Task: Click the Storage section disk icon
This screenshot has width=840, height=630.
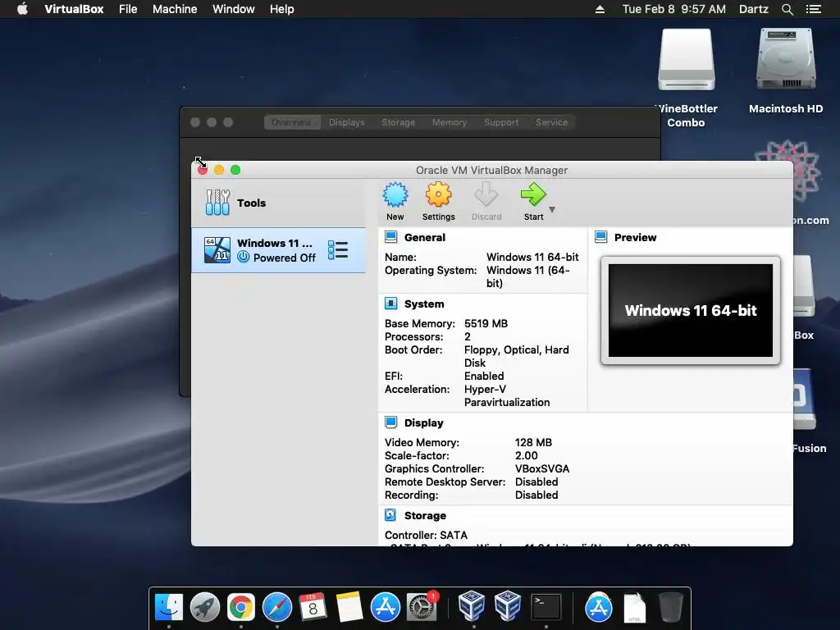Action: (x=390, y=515)
